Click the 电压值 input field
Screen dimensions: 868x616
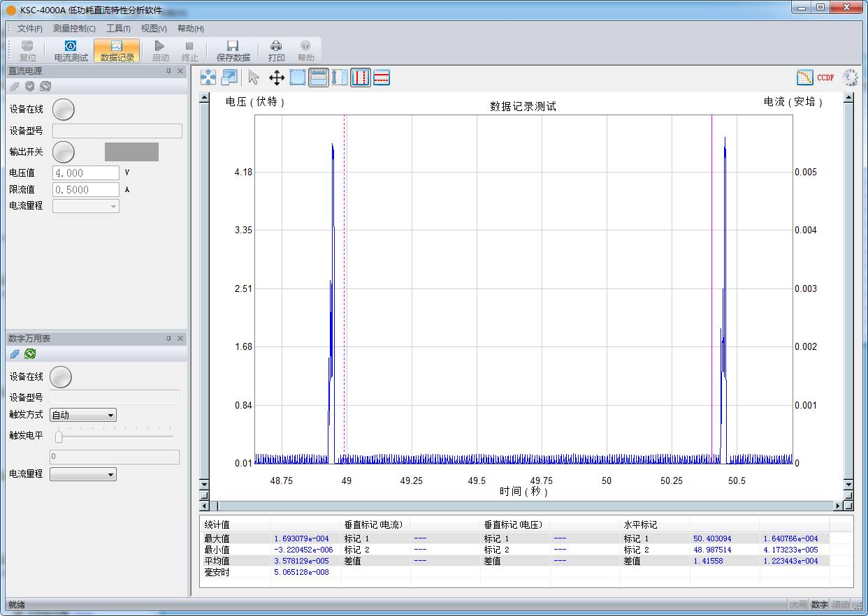pyautogui.click(x=86, y=173)
